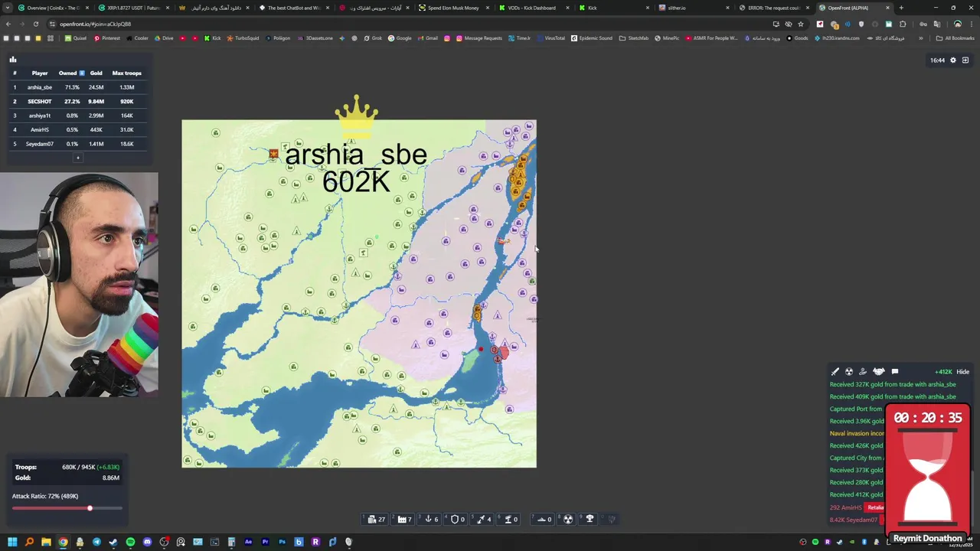The image size is (980, 551).
Task: Click the Retaliate button beside AmirHS
Action: tap(875, 507)
